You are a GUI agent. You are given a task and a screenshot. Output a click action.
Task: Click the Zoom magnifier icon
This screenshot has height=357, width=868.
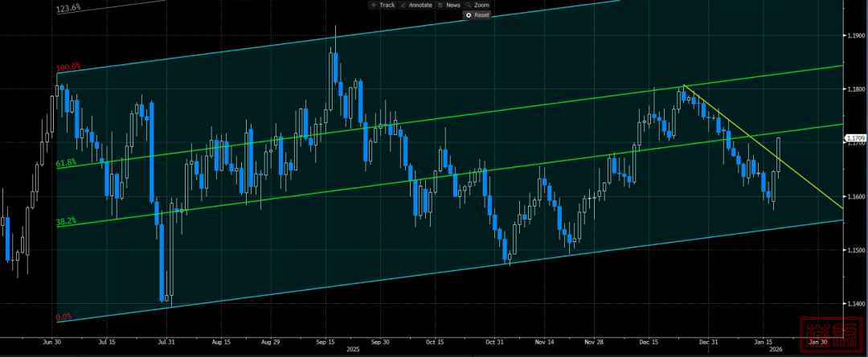click(467, 5)
